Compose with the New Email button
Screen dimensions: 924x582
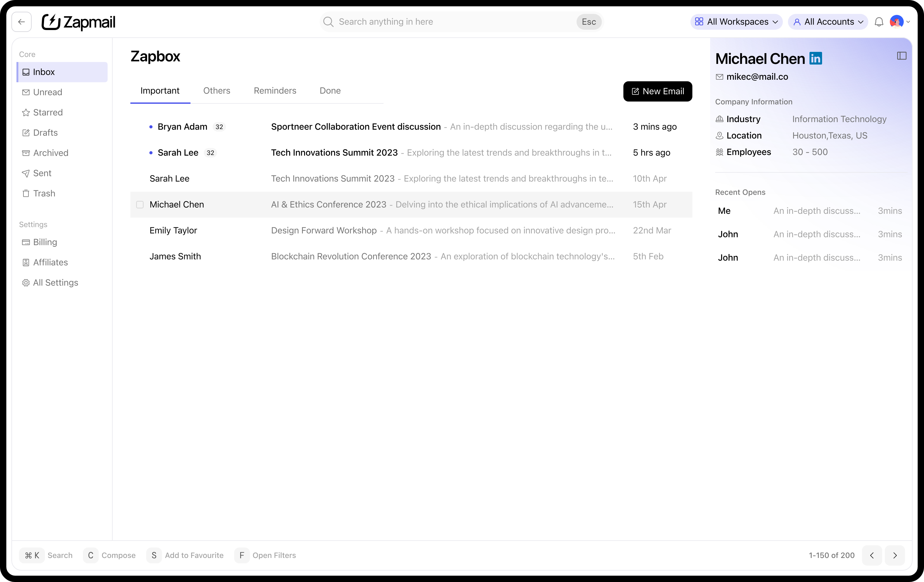pyautogui.click(x=658, y=91)
